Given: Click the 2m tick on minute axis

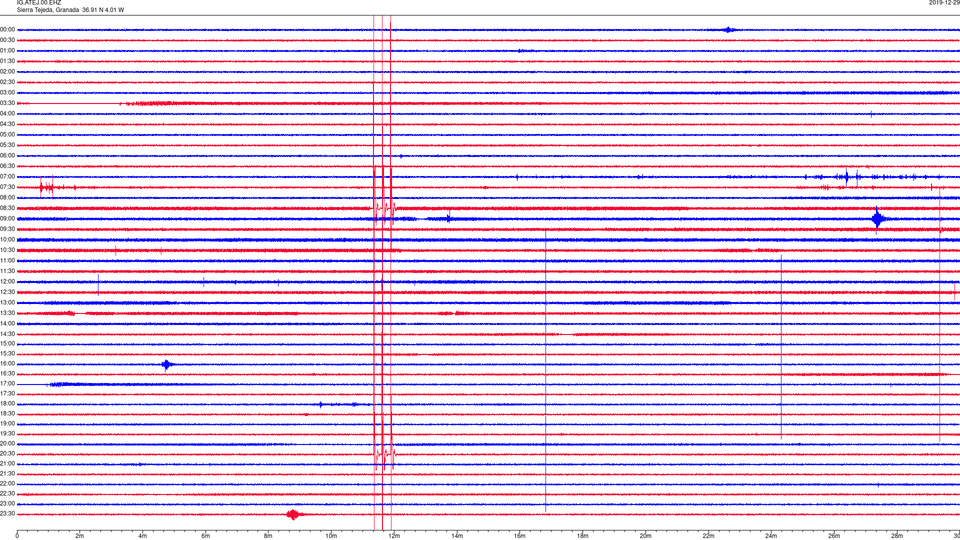Looking at the screenshot, I should coord(80,536).
